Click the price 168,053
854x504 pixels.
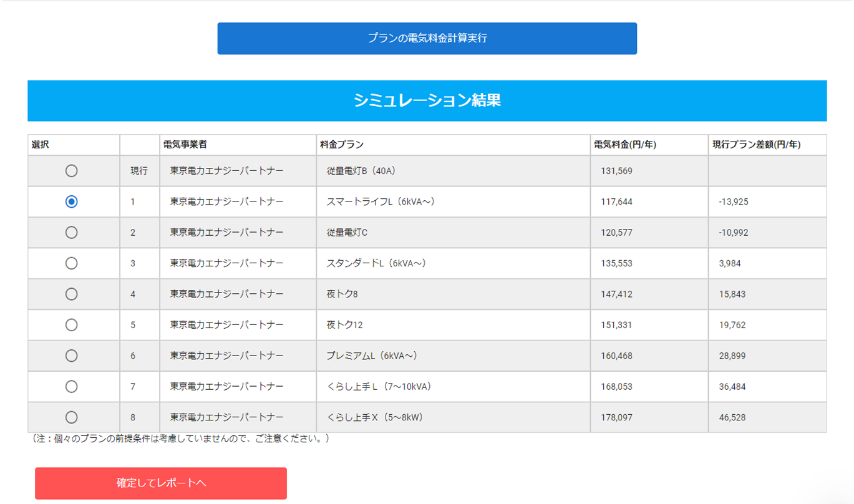click(617, 387)
